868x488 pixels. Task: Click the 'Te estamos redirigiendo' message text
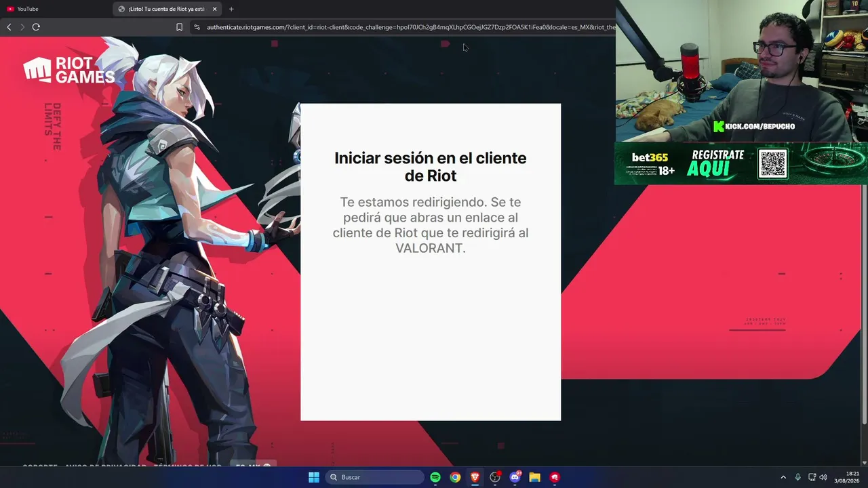click(431, 225)
